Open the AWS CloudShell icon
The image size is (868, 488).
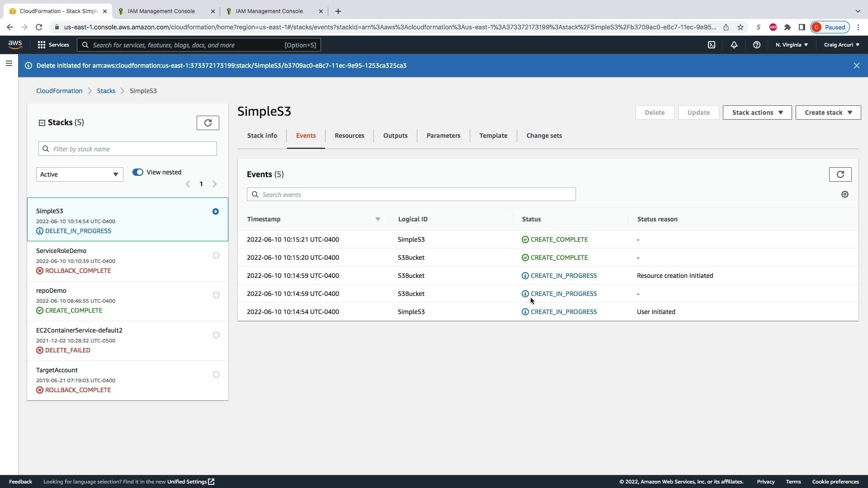(x=712, y=45)
